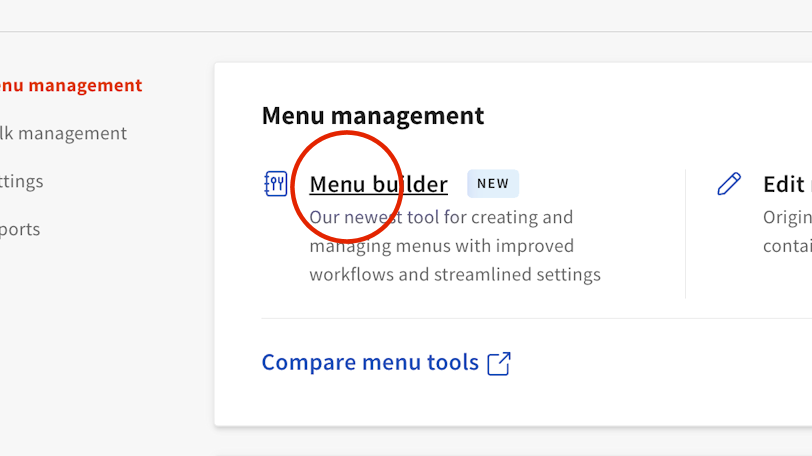Open Reports from the sidebar
Screen dimensions: 812x456
coord(20,230)
